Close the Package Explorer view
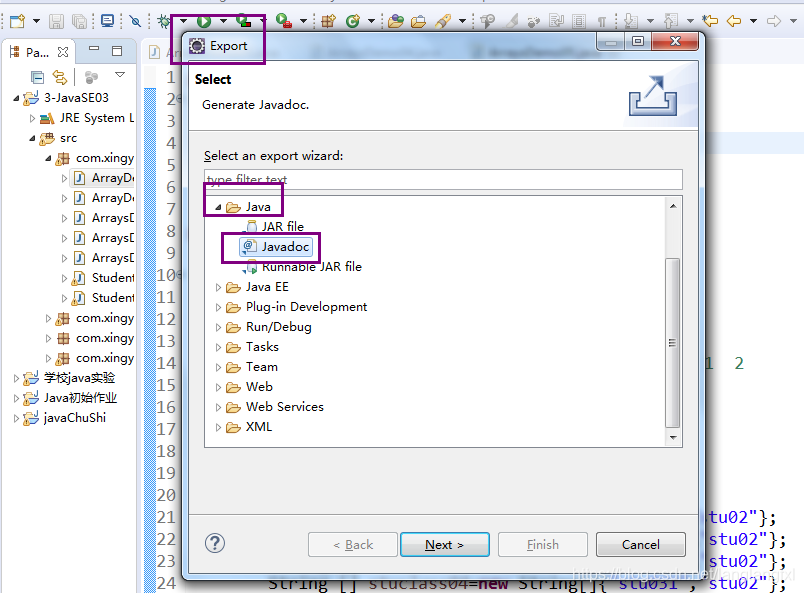The image size is (804, 593). (x=63, y=52)
